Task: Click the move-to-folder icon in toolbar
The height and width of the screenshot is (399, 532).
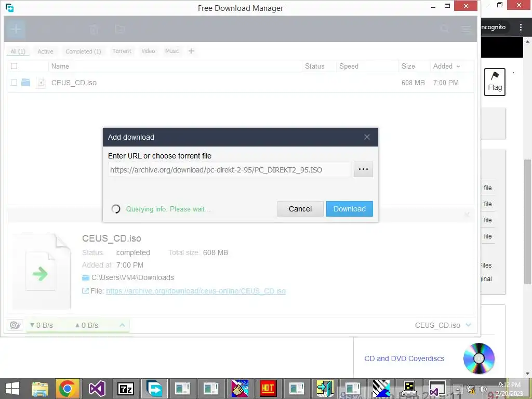Action: (x=120, y=29)
